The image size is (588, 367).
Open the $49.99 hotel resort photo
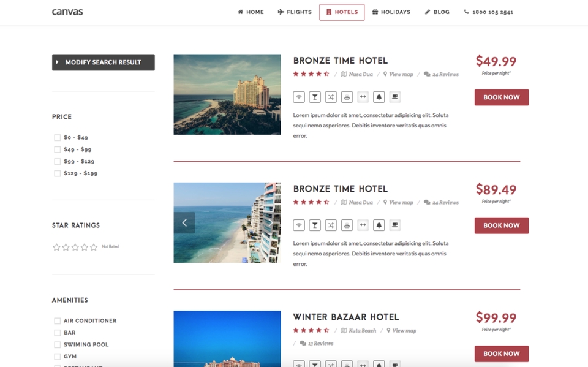(x=227, y=94)
